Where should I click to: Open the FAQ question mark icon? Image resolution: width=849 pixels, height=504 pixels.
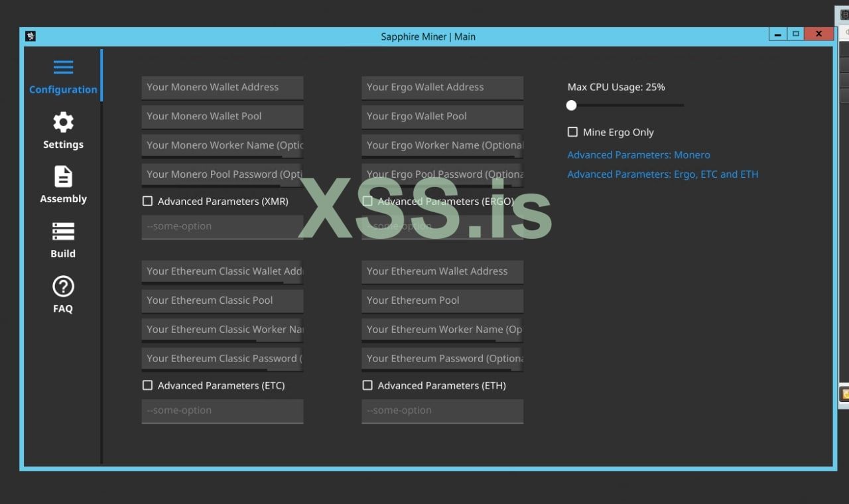(63, 286)
